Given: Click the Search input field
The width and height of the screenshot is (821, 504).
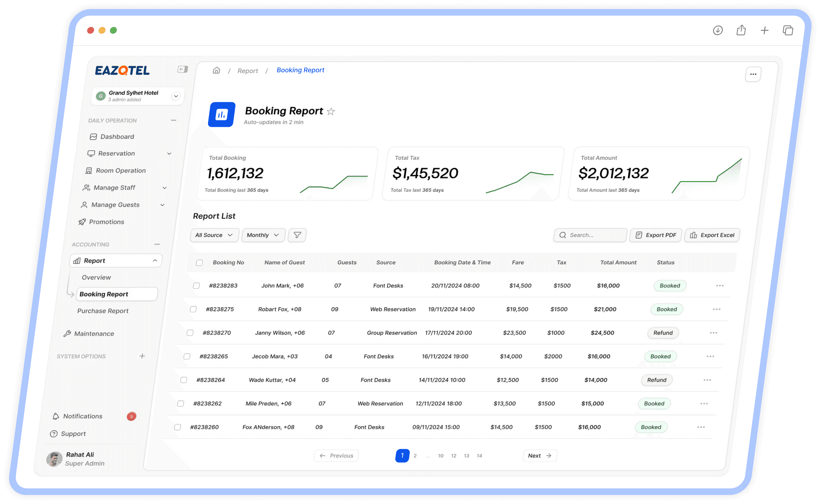Looking at the screenshot, I should point(591,235).
